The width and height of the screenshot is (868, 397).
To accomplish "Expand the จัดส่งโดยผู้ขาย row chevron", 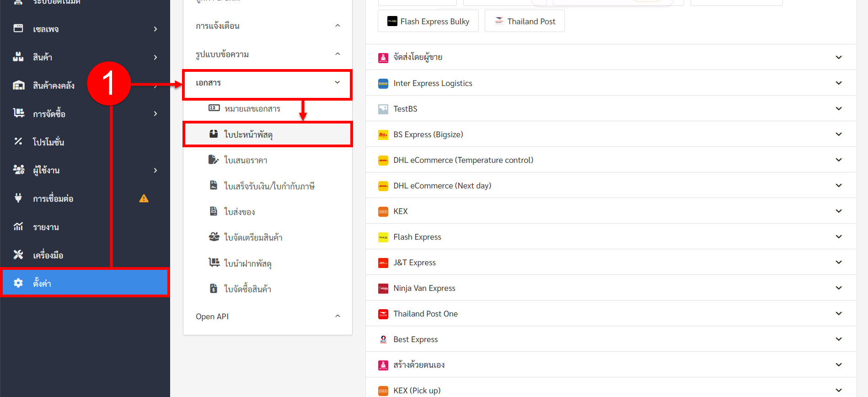I will coord(839,57).
